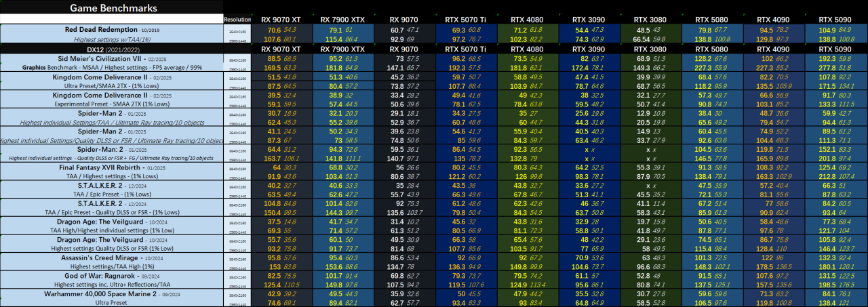Select RTX 4080 header above Red Dead row
The width and height of the screenshot is (868, 307).
pyautogui.click(x=526, y=20)
